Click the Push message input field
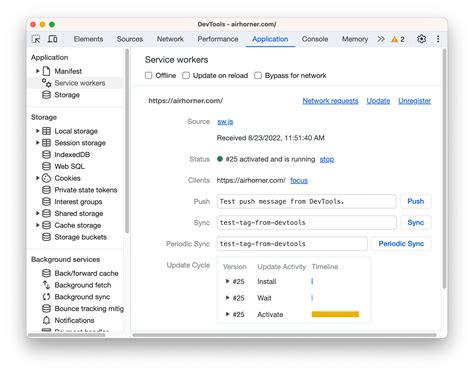The image size is (474, 373). pos(306,201)
